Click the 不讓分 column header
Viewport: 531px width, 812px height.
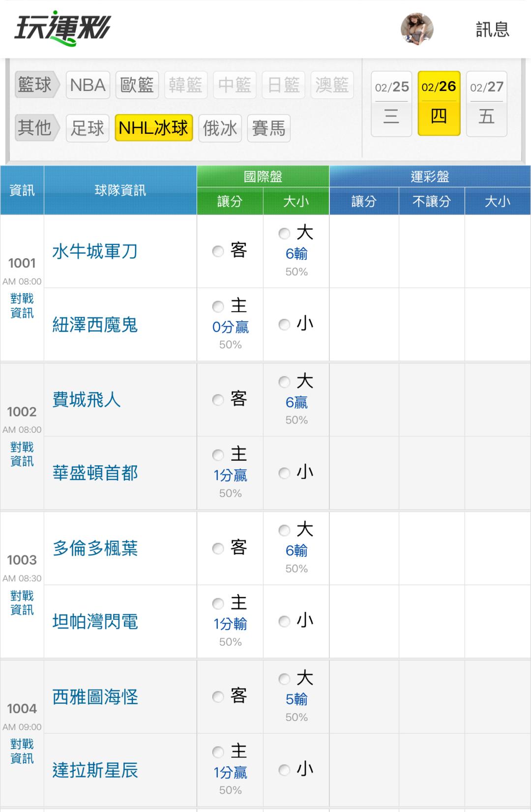(x=432, y=201)
